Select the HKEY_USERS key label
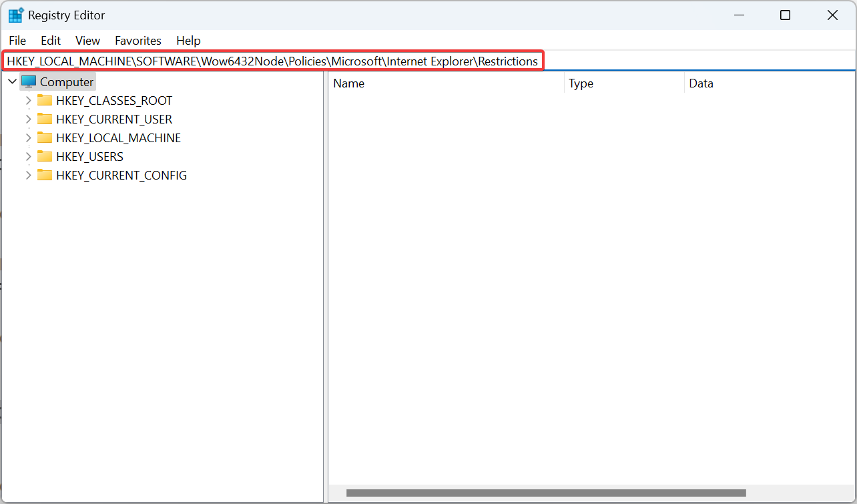Viewport: 857px width, 504px height. coord(89,157)
